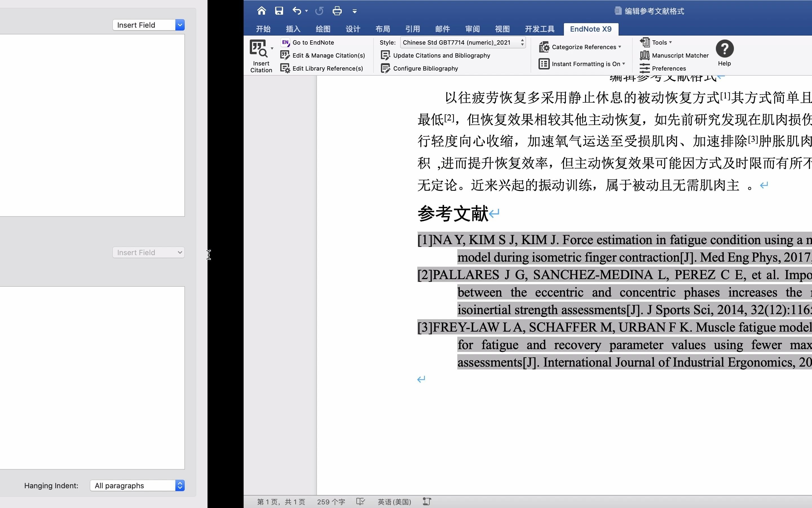
Task: Open Customize Quick Access Toolbar dropdown
Action: click(354, 11)
